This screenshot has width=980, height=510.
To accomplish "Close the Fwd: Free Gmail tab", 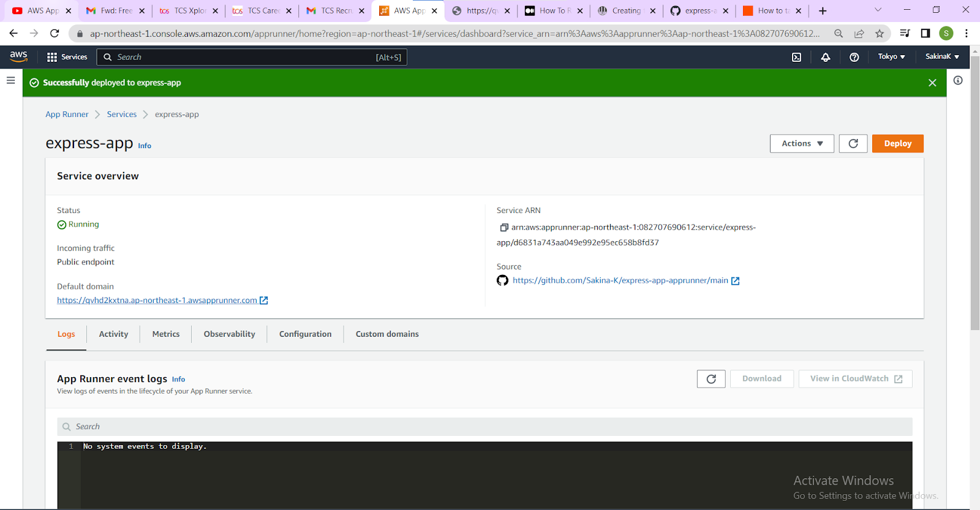I will pyautogui.click(x=142, y=11).
